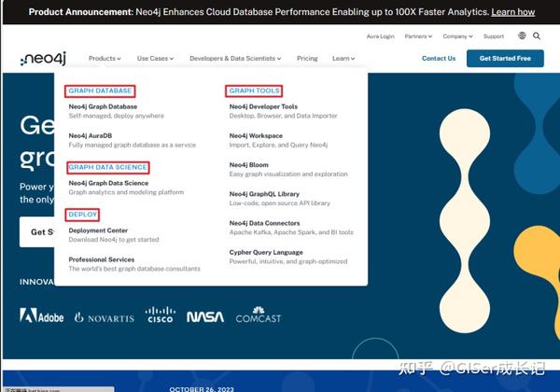Click the Adobe logo
This screenshot has width=560, height=392.
42,316
